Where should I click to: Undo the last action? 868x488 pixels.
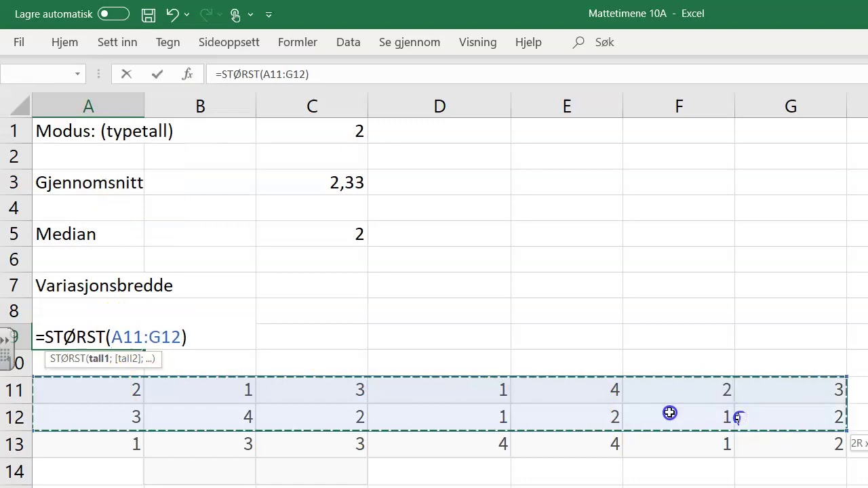(172, 14)
